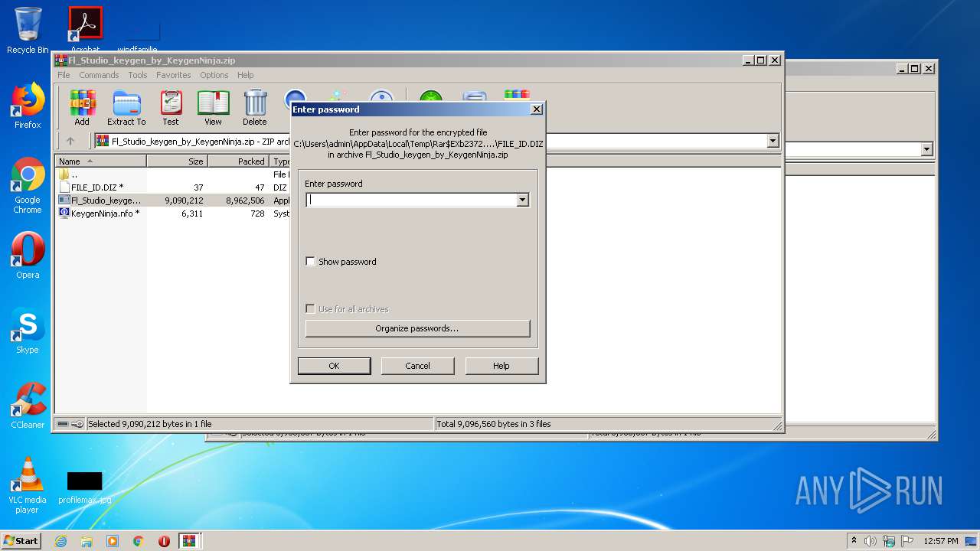Open Chrome from the taskbar

pos(139,541)
